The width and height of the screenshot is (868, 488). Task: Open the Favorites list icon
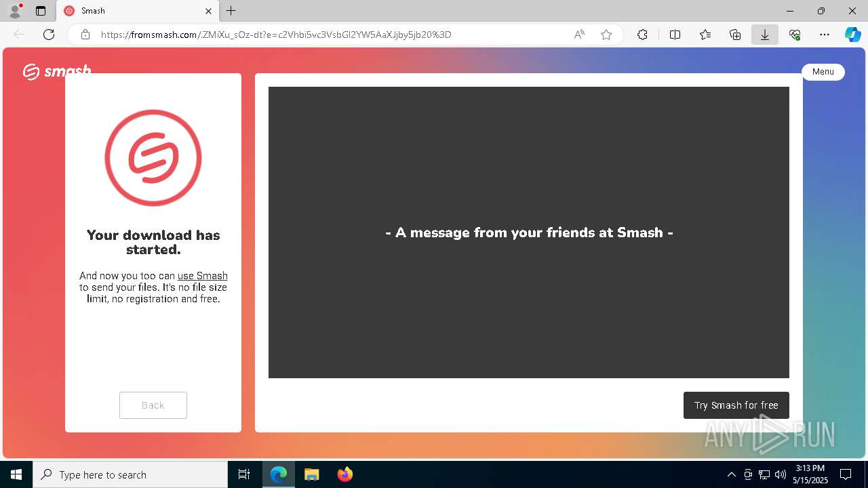coord(705,35)
